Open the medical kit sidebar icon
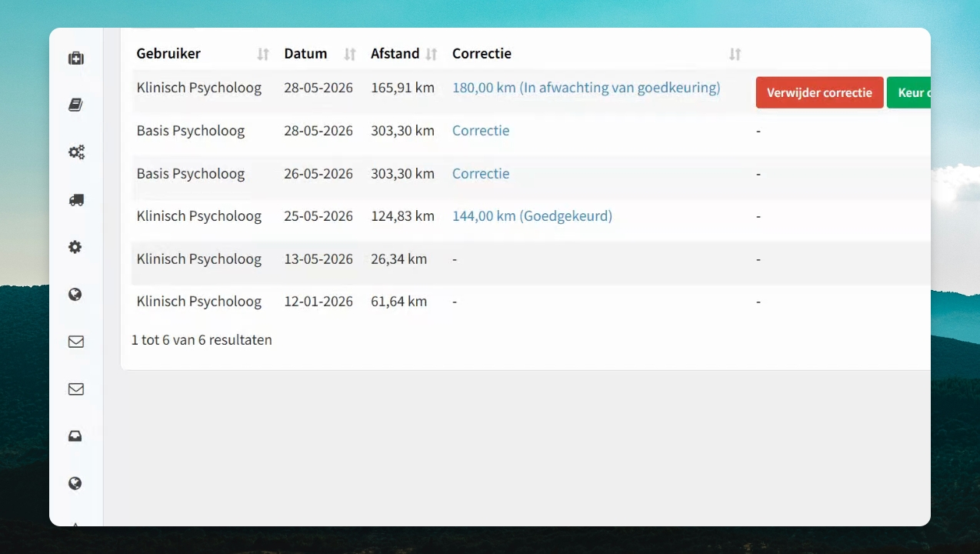This screenshot has width=980, height=554. pos(75,58)
